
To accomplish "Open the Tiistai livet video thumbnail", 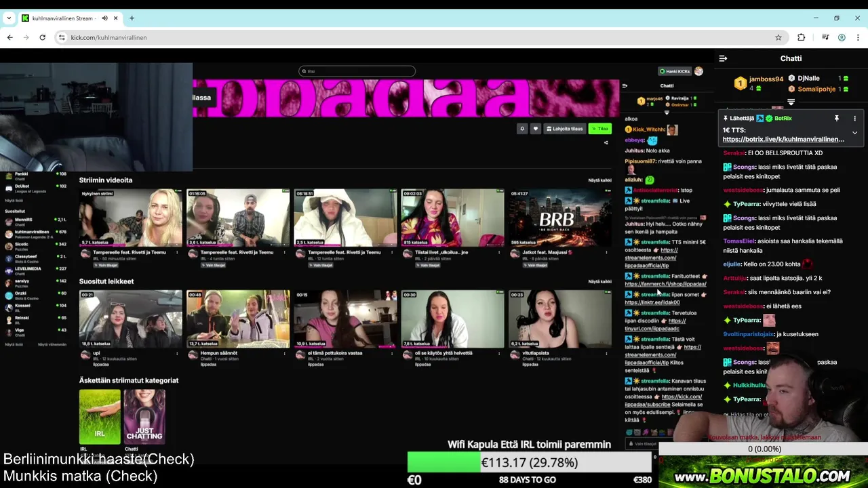I will pos(452,218).
